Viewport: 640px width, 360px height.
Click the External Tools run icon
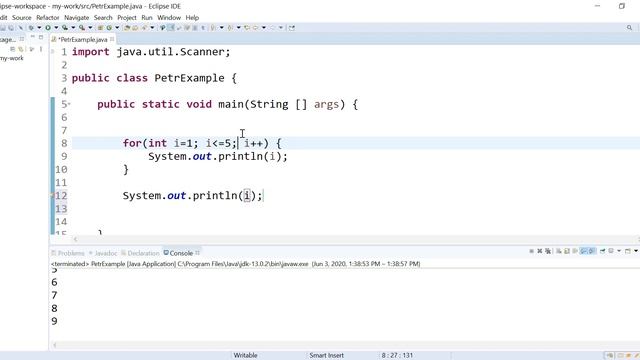(x=82, y=28)
